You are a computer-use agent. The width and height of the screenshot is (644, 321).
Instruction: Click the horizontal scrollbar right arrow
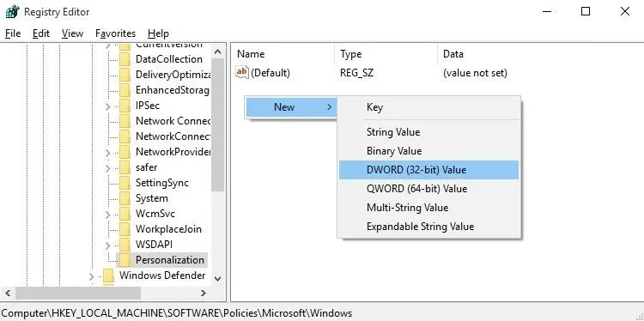tap(204, 293)
